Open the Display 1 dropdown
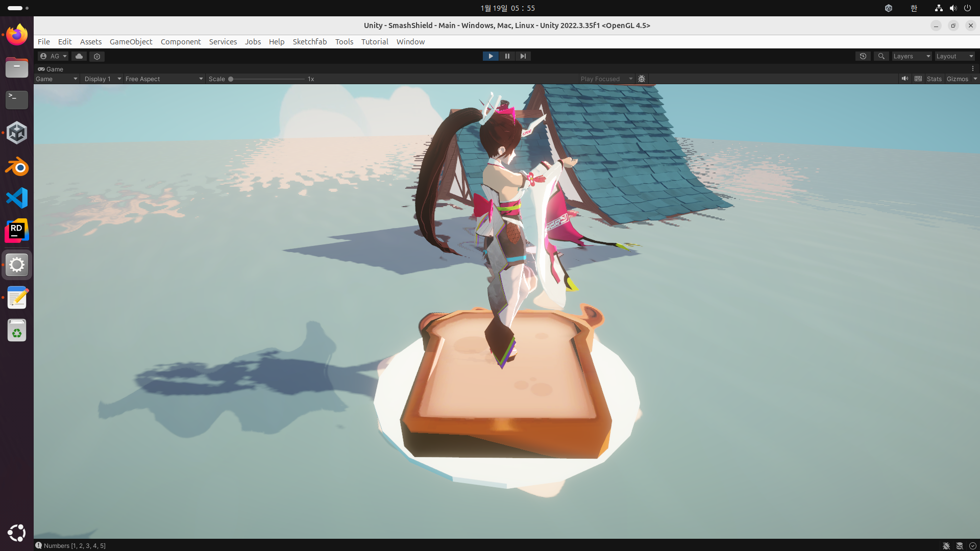 (103, 79)
